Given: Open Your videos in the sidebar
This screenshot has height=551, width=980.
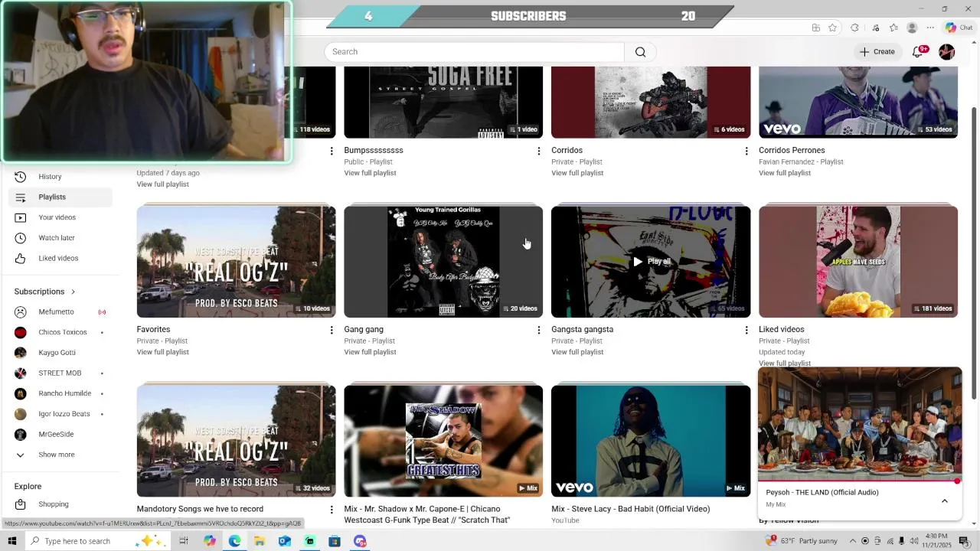Looking at the screenshot, I should pos(60,217).
